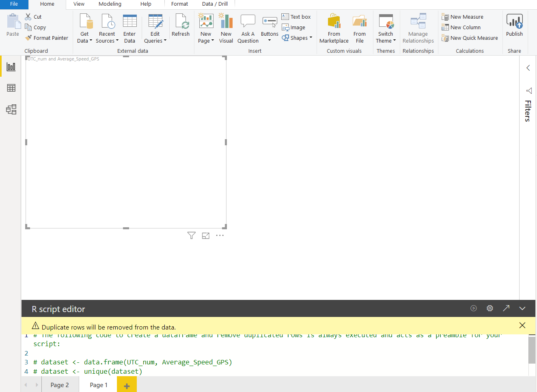Switch to the Modeling ribbon tab
This screenshot has width=537, height=392.
tap(110, 4)
